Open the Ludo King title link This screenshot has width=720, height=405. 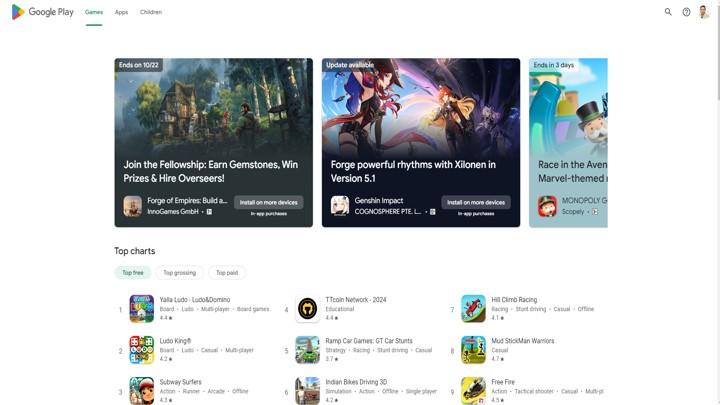[175, 341]
